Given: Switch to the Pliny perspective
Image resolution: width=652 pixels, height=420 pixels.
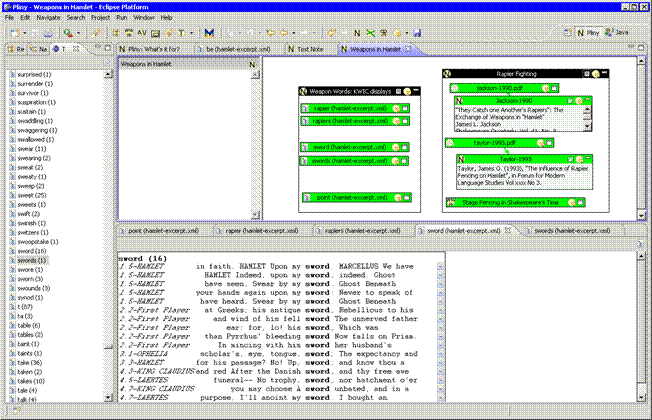Looking at the screenshot, I should point(588,32).
